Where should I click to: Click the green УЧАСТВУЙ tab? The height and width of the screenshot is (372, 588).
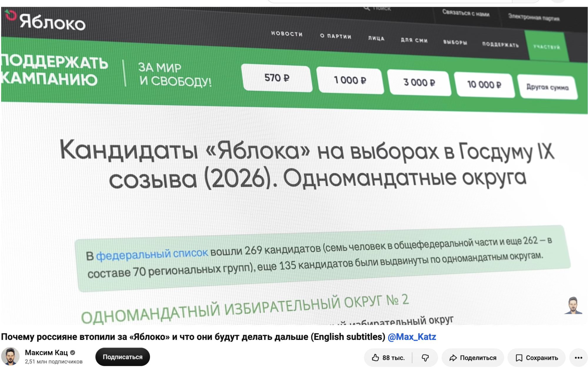(x=547, y=46)
